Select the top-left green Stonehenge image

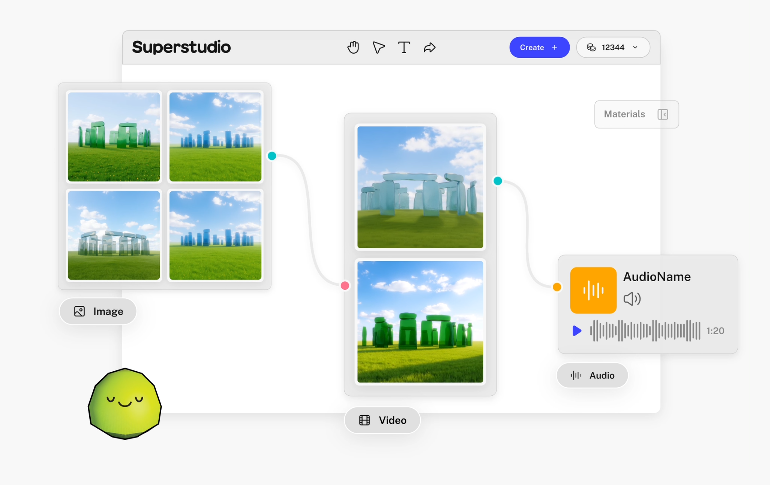114,136
